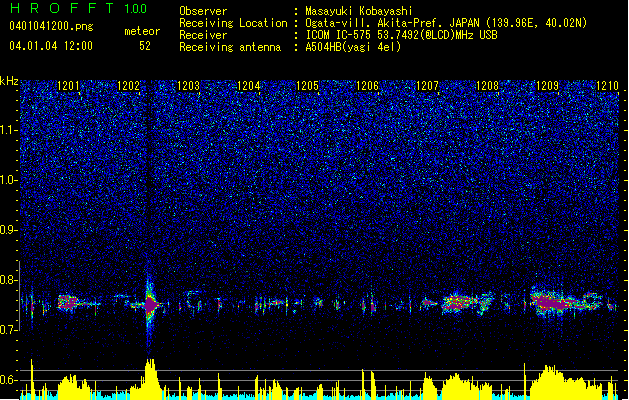Click the 1208 time marker
Image resolution: width=629 pixels, height=400 pixels.
coord(487,86)
